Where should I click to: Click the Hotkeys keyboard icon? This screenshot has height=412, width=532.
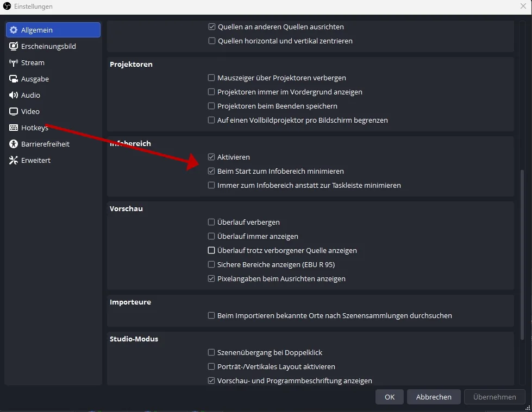14,128
